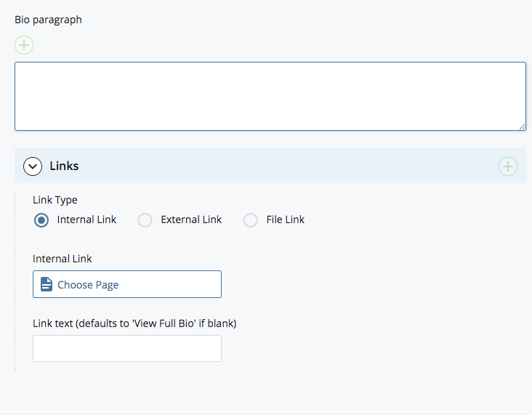
Task: Focus the Bio paragraph text area
Action: (x=270, y=97)
